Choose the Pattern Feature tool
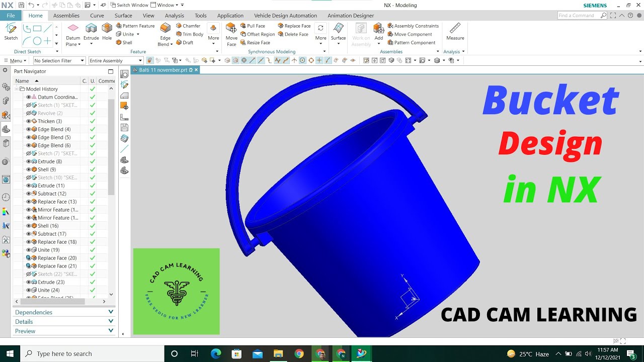 (x=135, y=26)
